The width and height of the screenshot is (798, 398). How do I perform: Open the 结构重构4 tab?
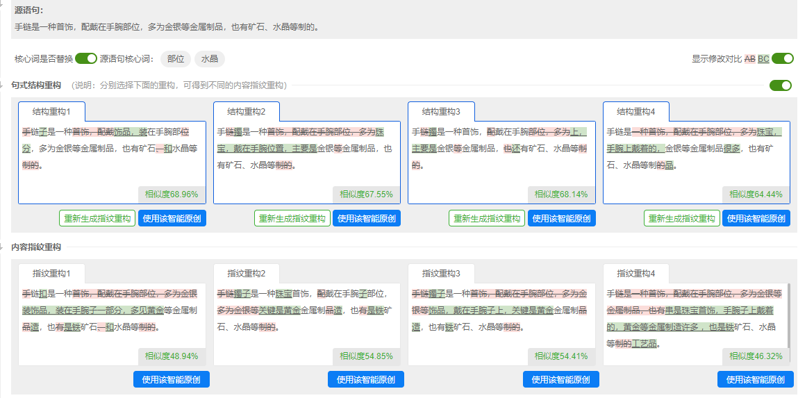coord(636,111)
